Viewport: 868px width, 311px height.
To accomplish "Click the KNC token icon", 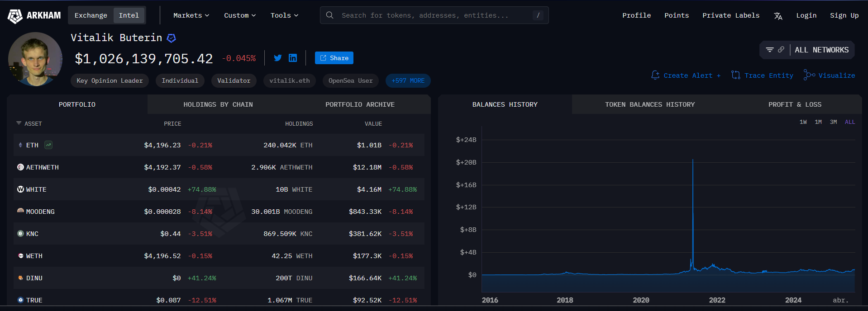I will (20, 234).
